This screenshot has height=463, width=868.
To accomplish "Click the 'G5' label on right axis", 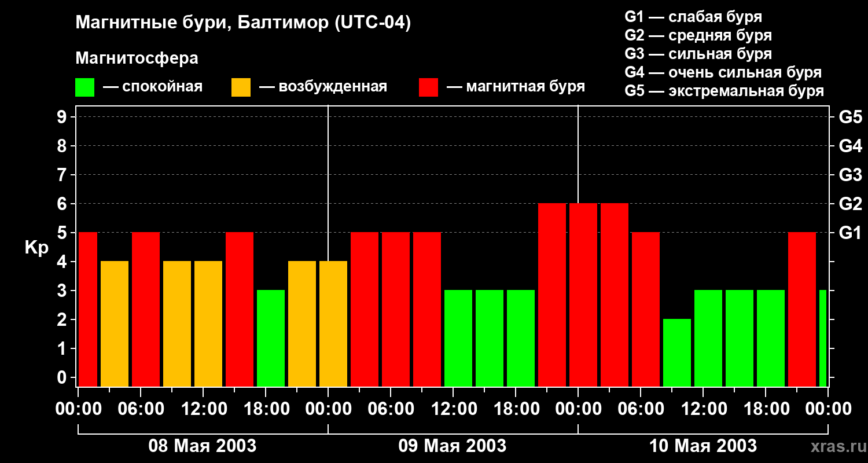I will coord(851,117).
